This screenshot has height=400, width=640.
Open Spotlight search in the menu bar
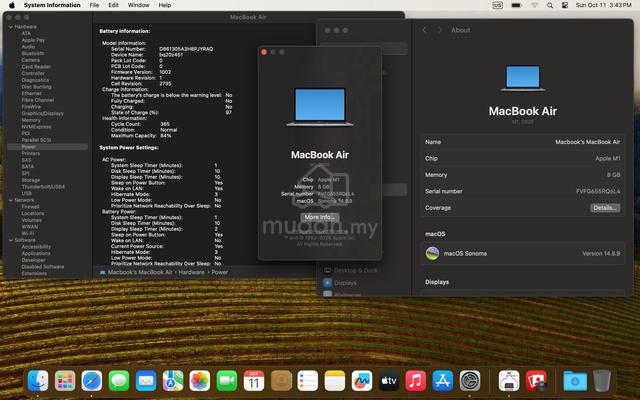click(x=550, y=5)
